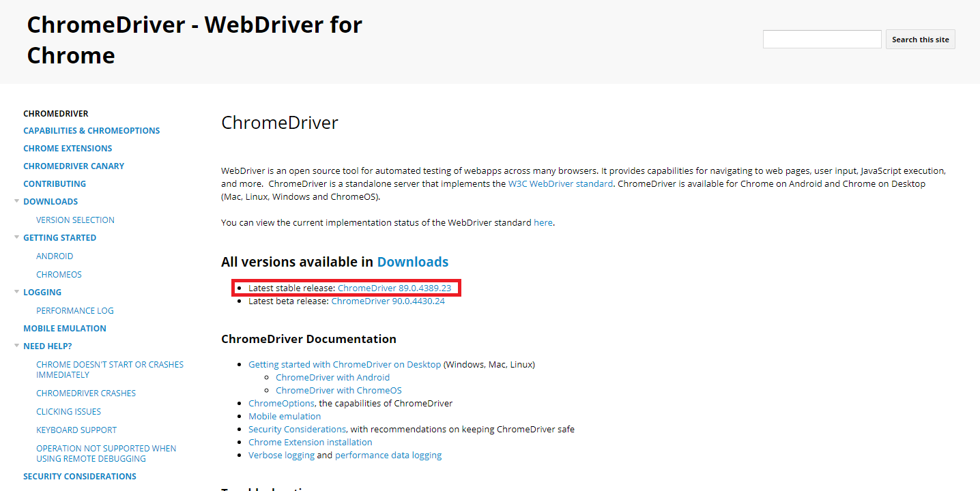Select the ChromeOS sidebar subpage
980x491 pixels.
[59, 275]
